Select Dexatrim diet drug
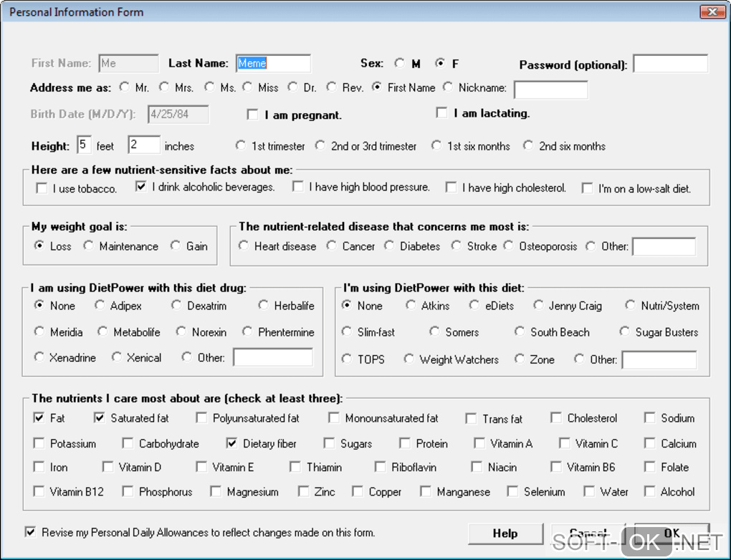 [x=176, y=305]
